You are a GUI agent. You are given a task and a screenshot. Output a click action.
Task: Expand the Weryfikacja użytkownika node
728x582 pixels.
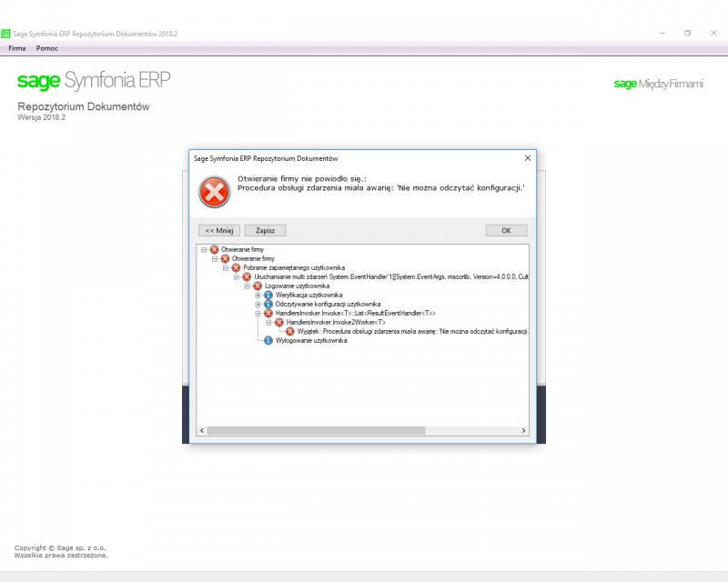point(258,296)
